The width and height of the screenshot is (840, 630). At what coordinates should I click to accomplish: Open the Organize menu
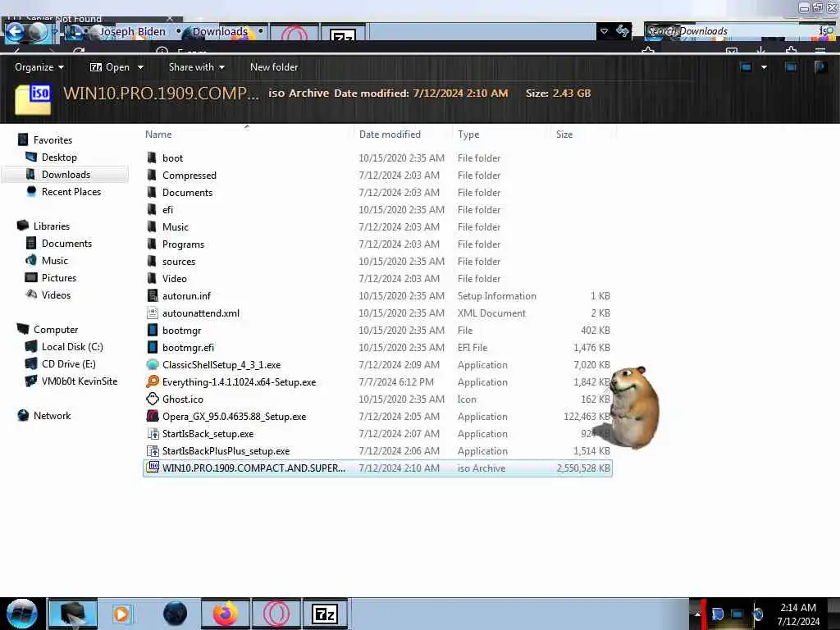(39, 67)
